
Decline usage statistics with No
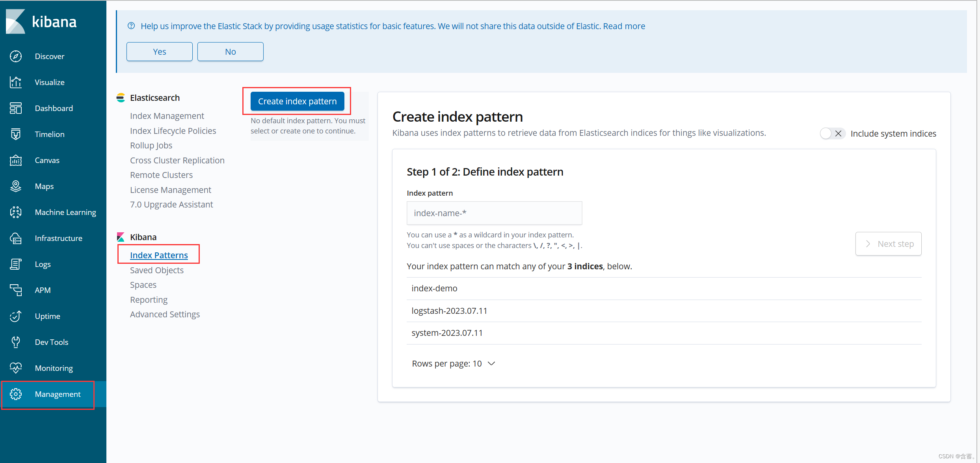[x=230, y=52]
